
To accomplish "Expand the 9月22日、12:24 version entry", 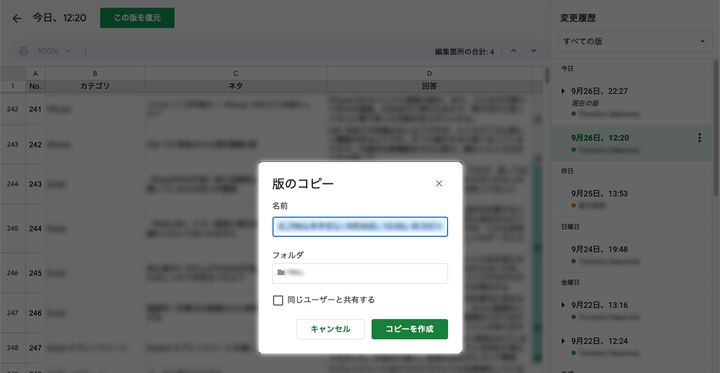I will click(563, 341).
